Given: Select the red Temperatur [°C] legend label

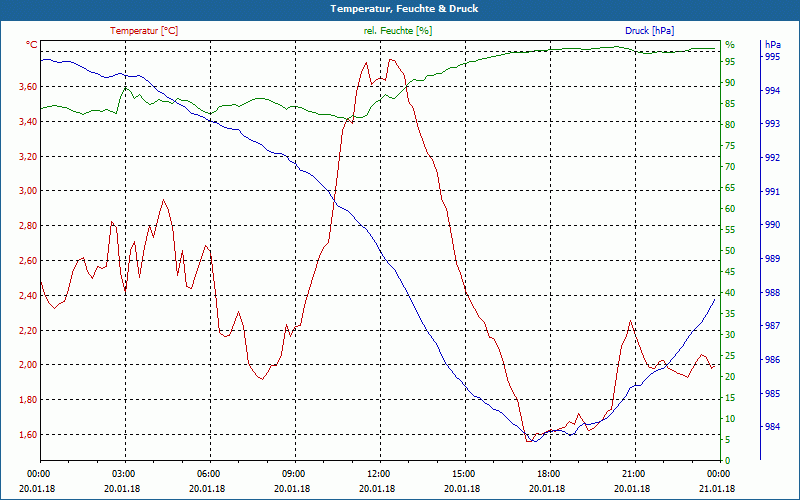Looking at the screenshot, I should pos(144,31).
